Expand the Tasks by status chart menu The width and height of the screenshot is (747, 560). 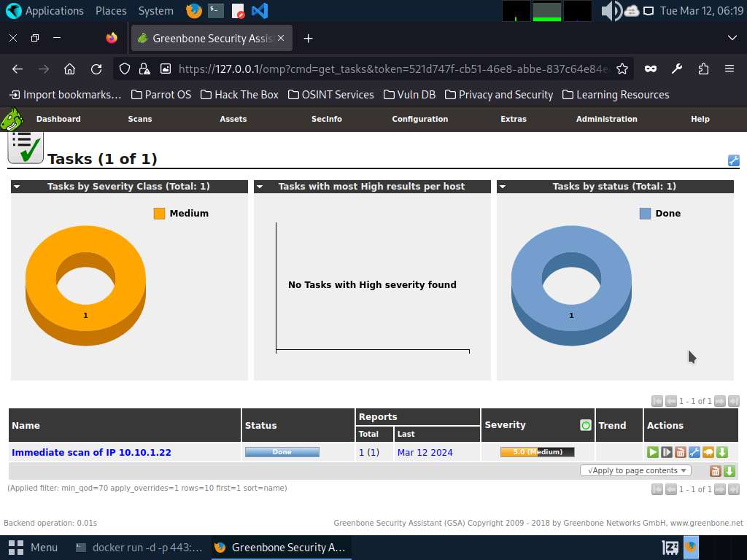point(503,187)
